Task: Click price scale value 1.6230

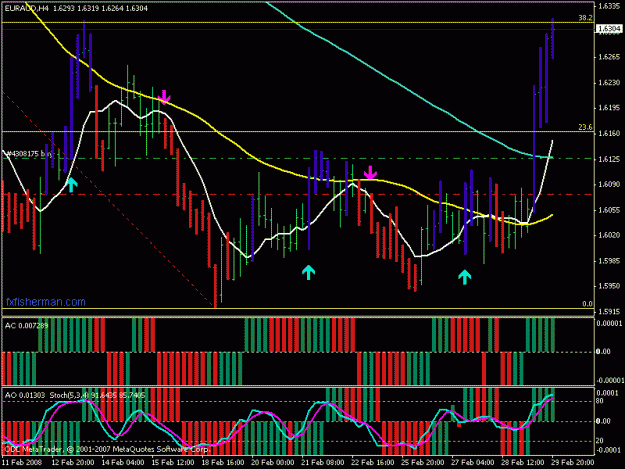Action: point(609,82)
